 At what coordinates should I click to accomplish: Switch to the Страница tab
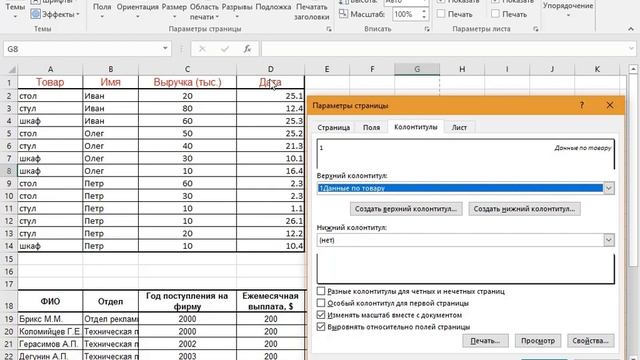[x=333, y=127]
